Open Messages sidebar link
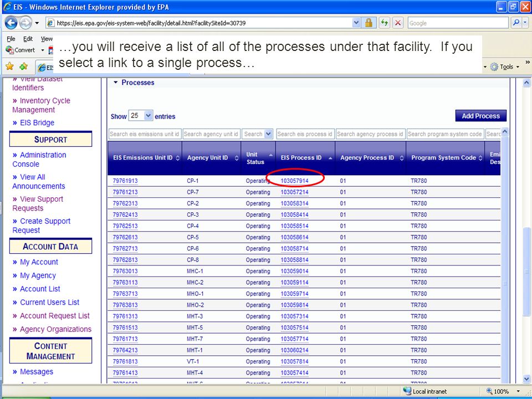The height and width of the screenshot is (399, 532). pyautogui.click(x=37, y=371)
